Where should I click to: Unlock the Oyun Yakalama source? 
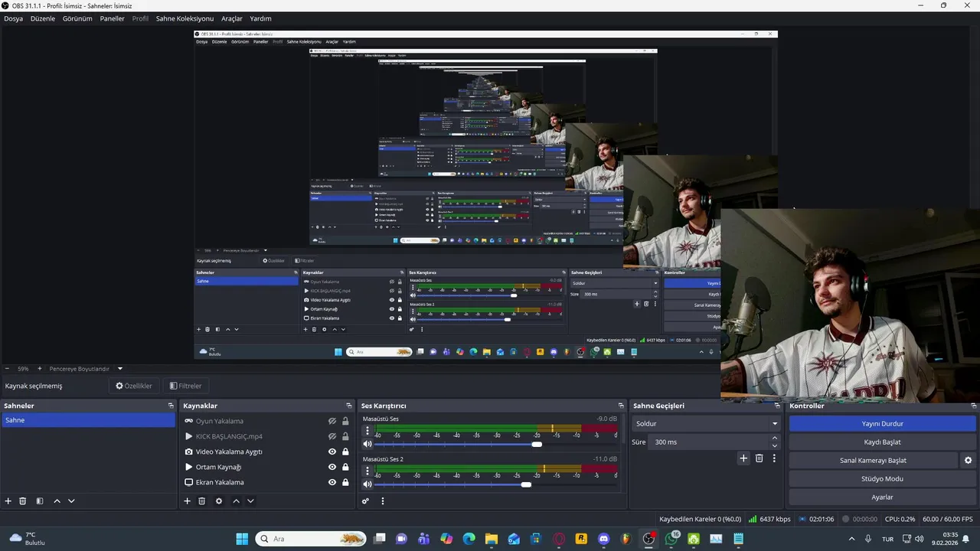(x=345, y=421)
